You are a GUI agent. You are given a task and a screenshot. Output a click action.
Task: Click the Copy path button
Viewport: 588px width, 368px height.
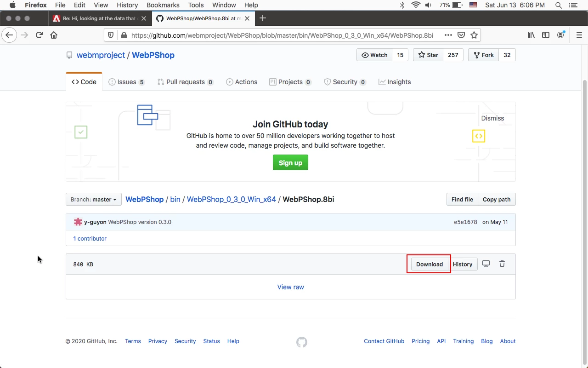click(497, 199)
